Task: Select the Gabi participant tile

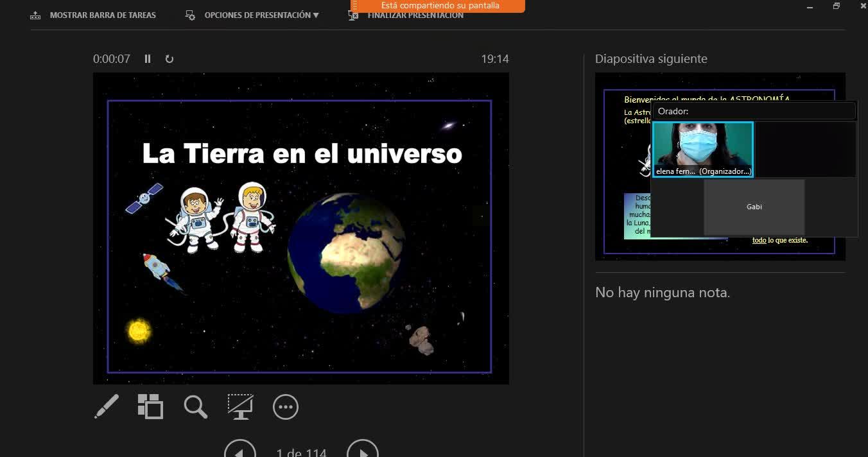Action: 754,207
